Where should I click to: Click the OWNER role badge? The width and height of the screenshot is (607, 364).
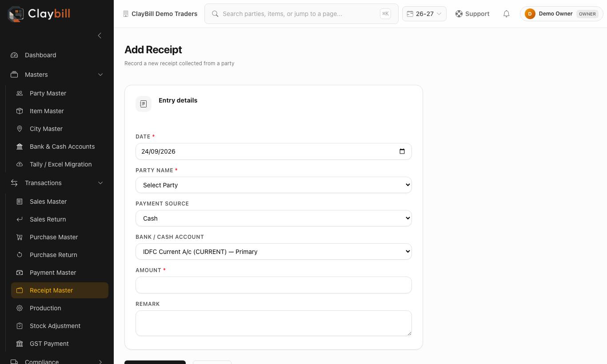coord(587,14)
